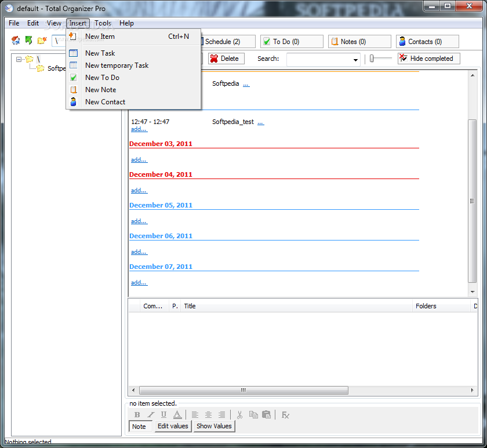Click the font color icon
The height and width of the screenshot is (448, 487).
point(177,415)
